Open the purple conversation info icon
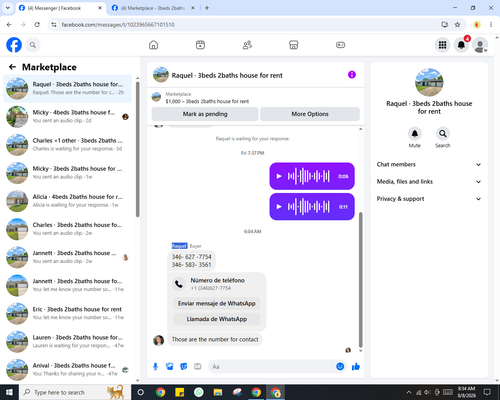500x400 pixels. (x=352, y=75)
